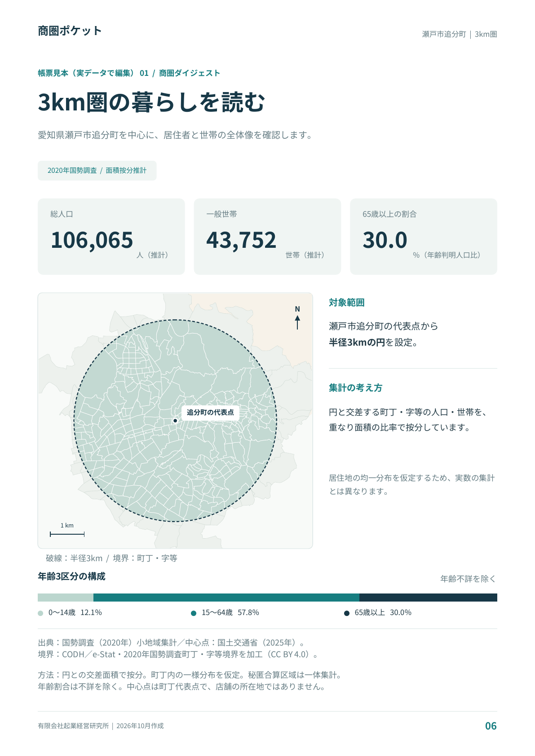Click the 商圏ポケット logo title
The width and height of the screenshot is (535, 756).
(70, 31)
